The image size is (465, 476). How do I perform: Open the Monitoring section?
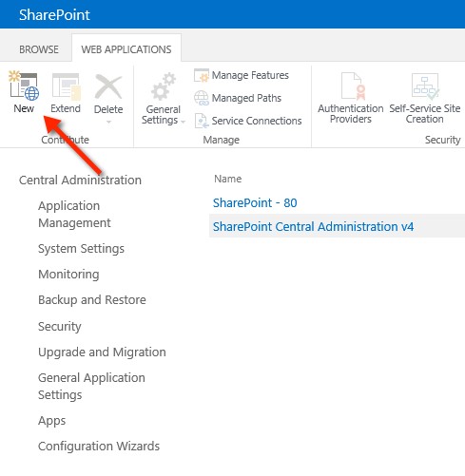(x=68, y=275)
